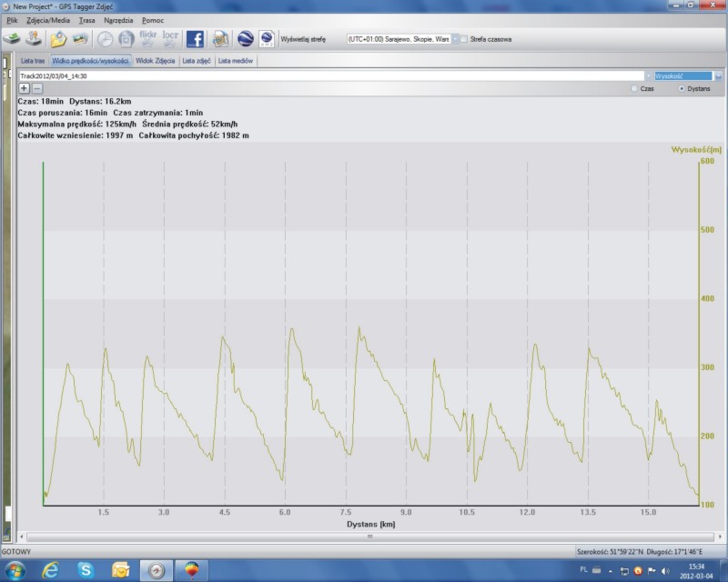This screenshot has height=582, width=728.
Task: Click the greyed-out clock icon
Action: 105,39
